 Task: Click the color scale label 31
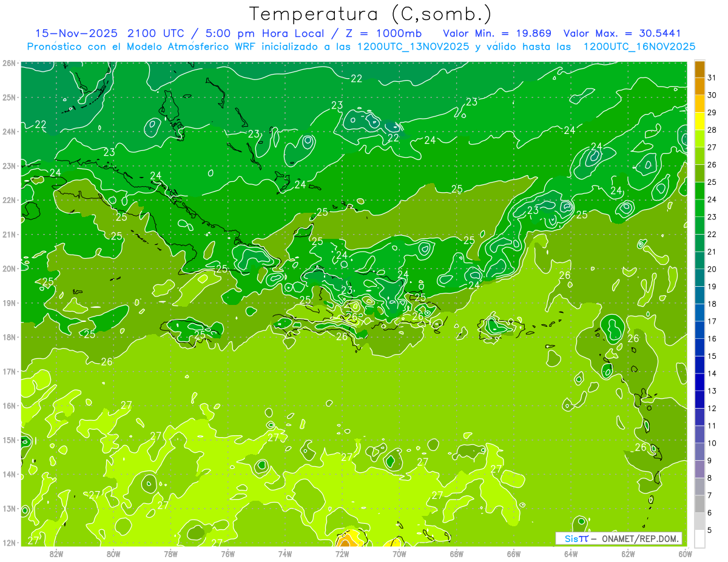pos(712,78)
